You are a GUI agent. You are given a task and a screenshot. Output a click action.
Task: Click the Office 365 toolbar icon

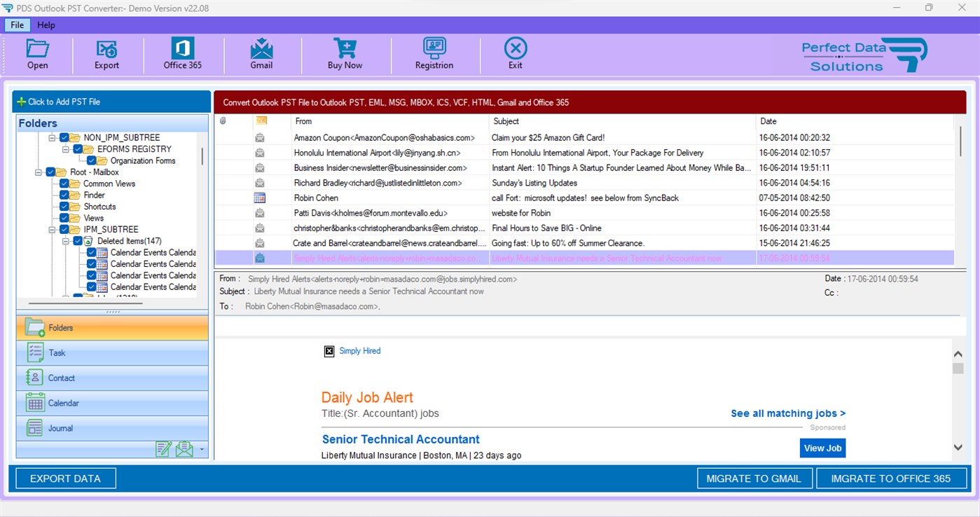click(182, 54)
